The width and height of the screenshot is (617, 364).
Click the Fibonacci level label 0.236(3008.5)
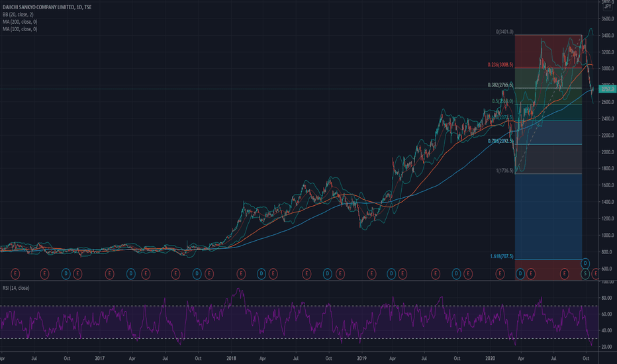[500, 65]
